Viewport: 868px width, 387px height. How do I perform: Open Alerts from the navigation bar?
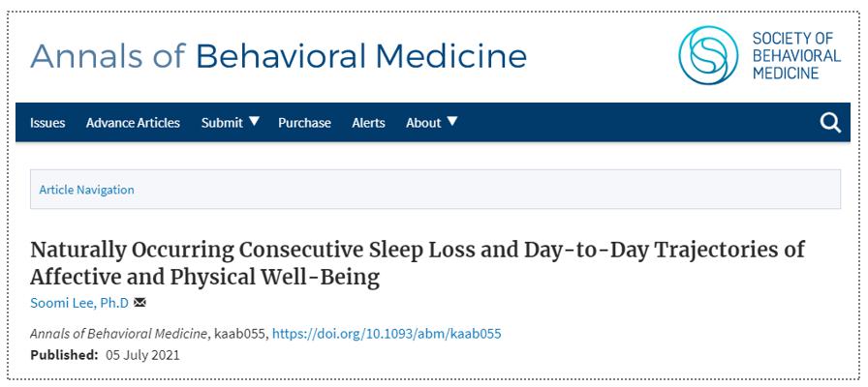click(368, 123)
